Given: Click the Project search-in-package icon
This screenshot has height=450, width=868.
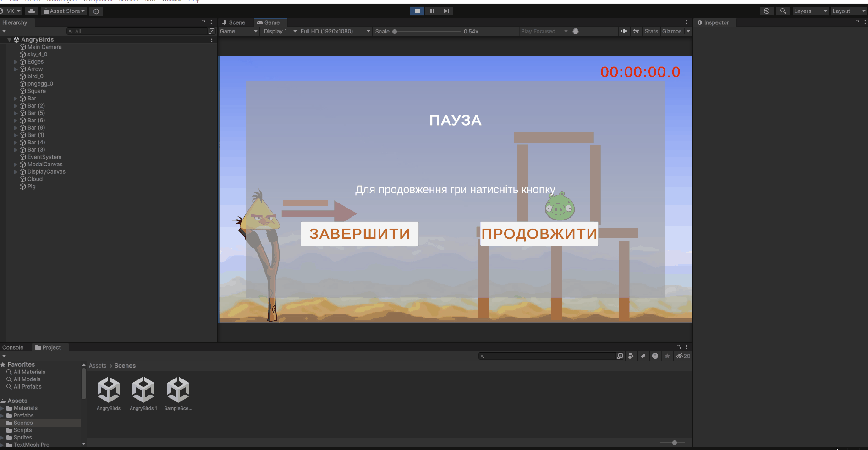Looking at the screenshot, I should tap(620, 356).
